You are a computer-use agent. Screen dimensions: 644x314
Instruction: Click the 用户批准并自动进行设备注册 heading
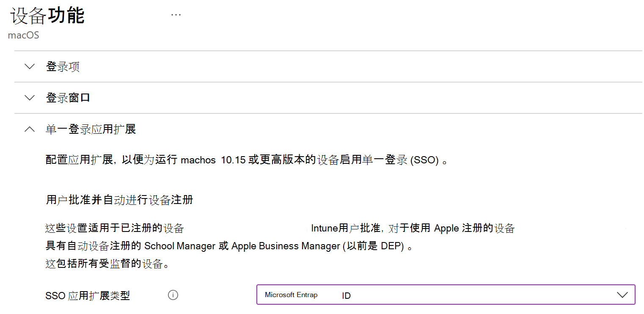(119, 200)
